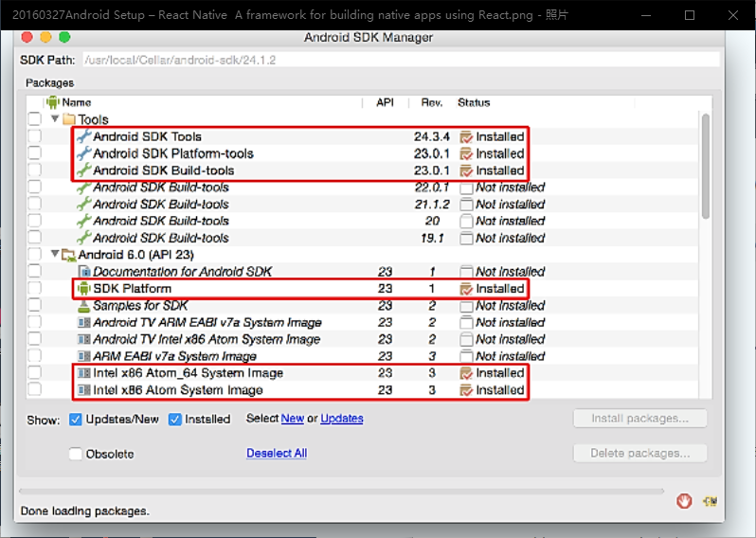Check the box for Build-tools 22.0.1

click(35, 187)
